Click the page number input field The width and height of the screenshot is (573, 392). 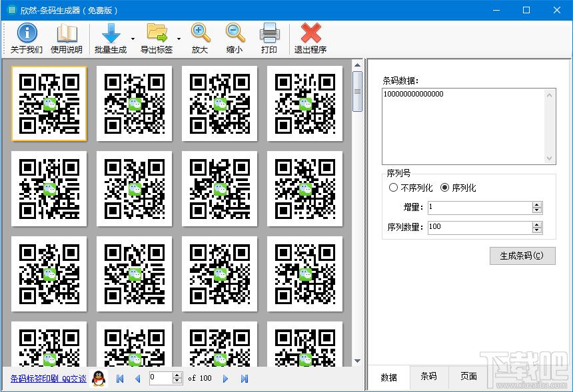[x=161, y=378]
